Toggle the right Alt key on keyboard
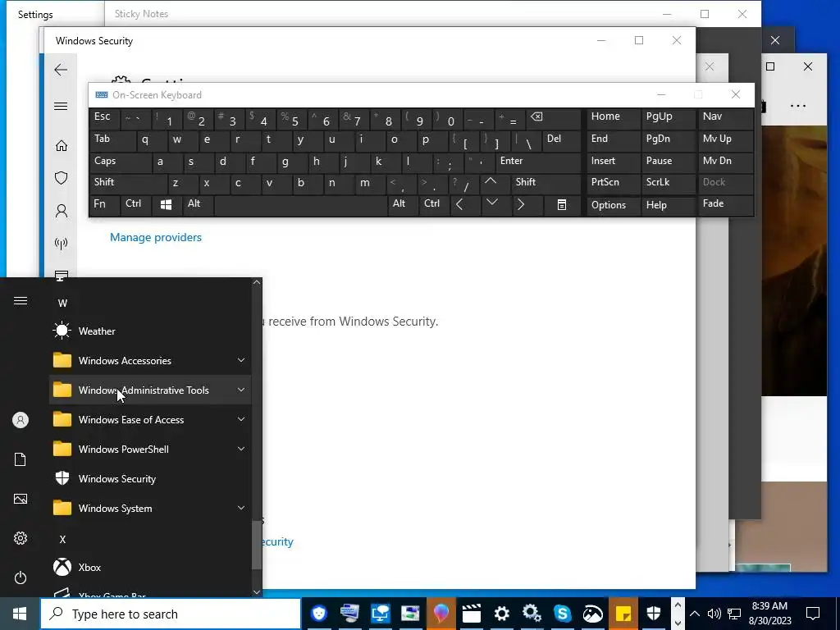The width and height of the screenshot is (840, 630). click(402, 205)
